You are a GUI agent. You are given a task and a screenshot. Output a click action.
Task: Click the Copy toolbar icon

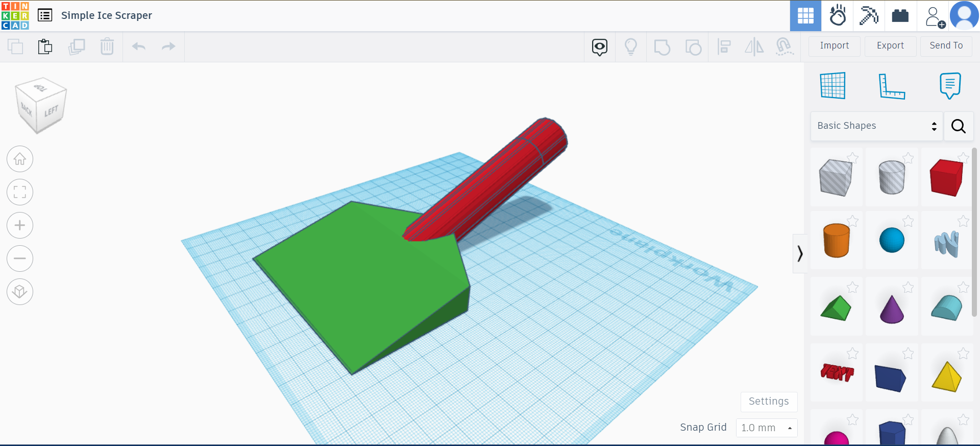tap(15, 46)
